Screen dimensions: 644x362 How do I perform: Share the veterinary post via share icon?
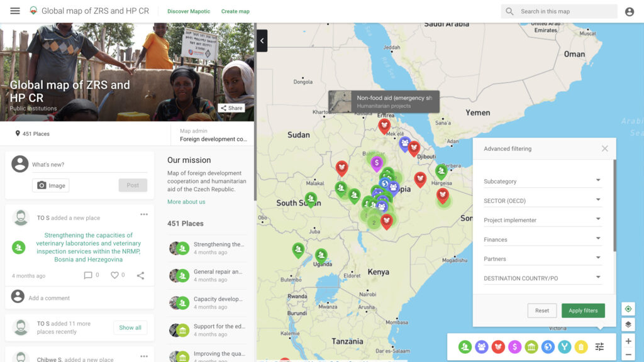(x=140, y=275)
